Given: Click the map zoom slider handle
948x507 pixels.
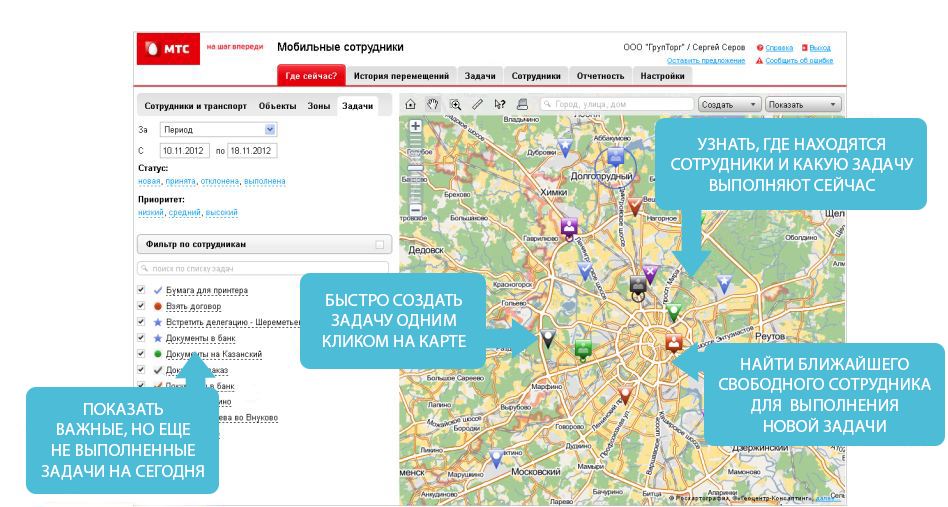Looking at the screenshot, I should [x=415, y=168].
